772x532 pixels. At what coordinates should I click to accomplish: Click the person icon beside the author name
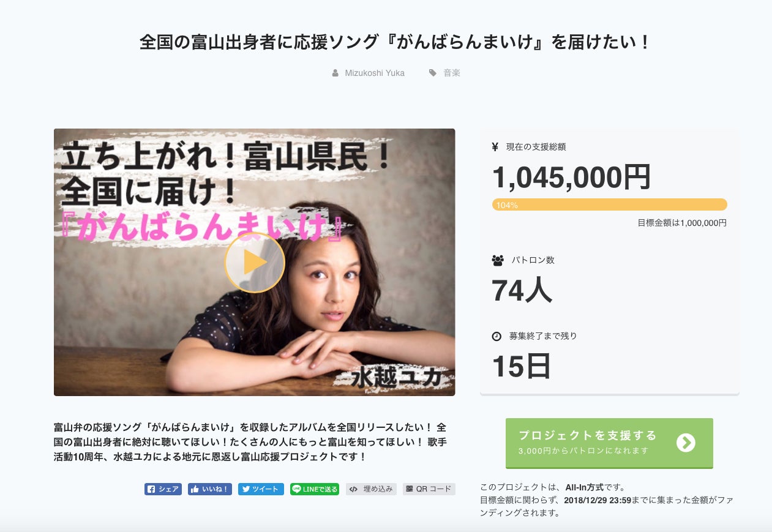[335, 73]
